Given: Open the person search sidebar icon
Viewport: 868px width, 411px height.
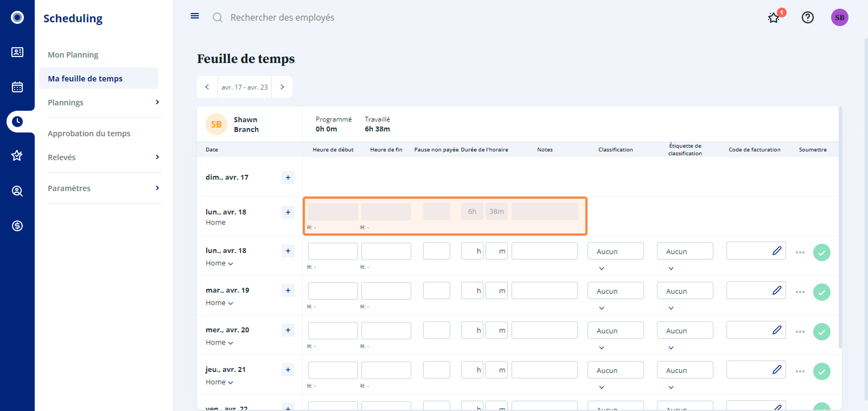Looking at the screenshot, I should (17, 191).
